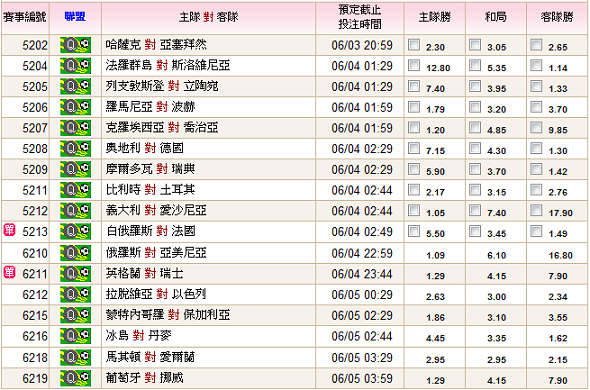Click deadline time 06/04 22:59

(362, 253)
